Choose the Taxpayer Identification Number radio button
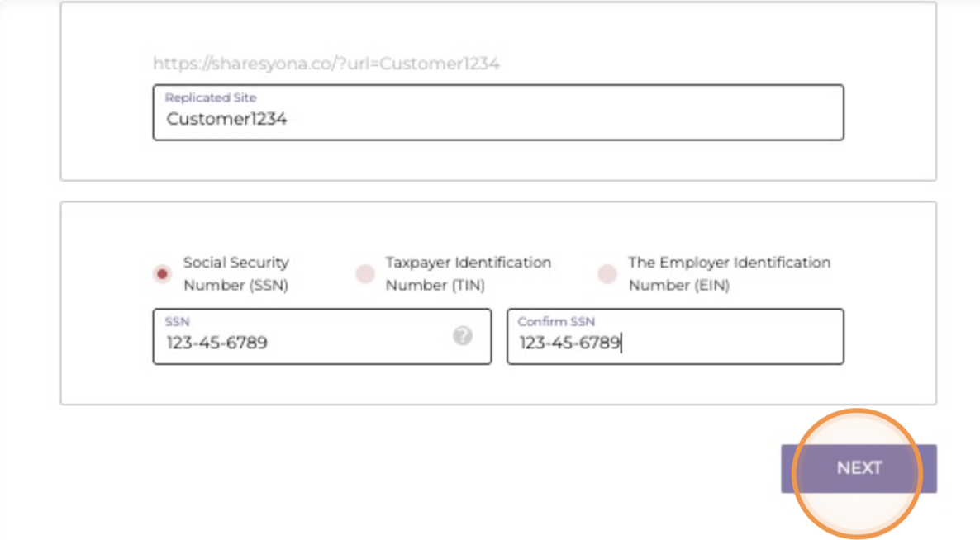Screen dimensions: 980x540 [364, 274]
